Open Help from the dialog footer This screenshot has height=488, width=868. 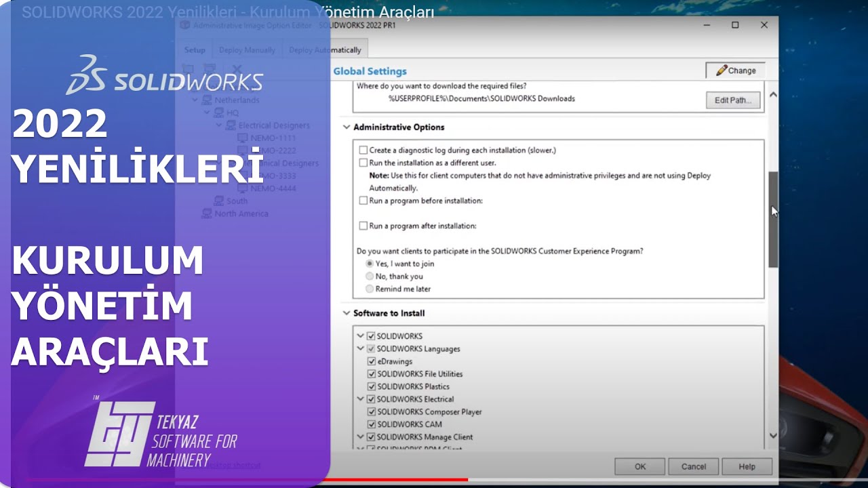tap(747, 466)
